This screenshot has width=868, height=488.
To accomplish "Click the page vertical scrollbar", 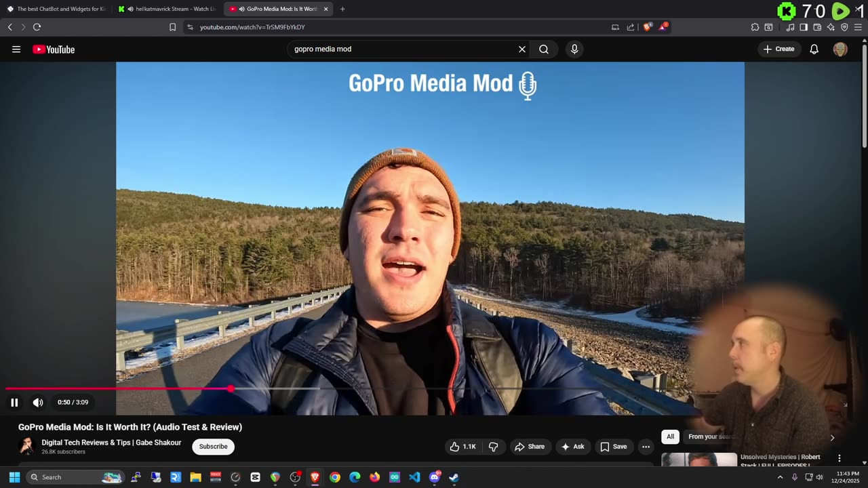I will [864, 95].
